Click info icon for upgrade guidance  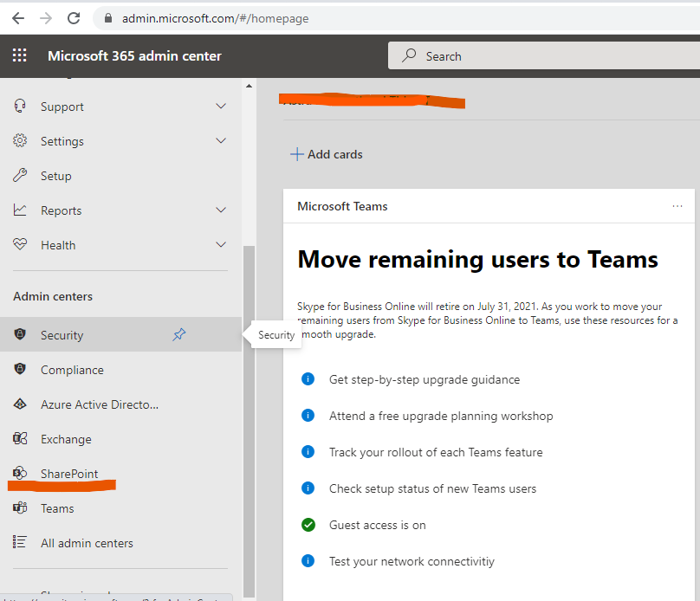[x=308, y=378]
